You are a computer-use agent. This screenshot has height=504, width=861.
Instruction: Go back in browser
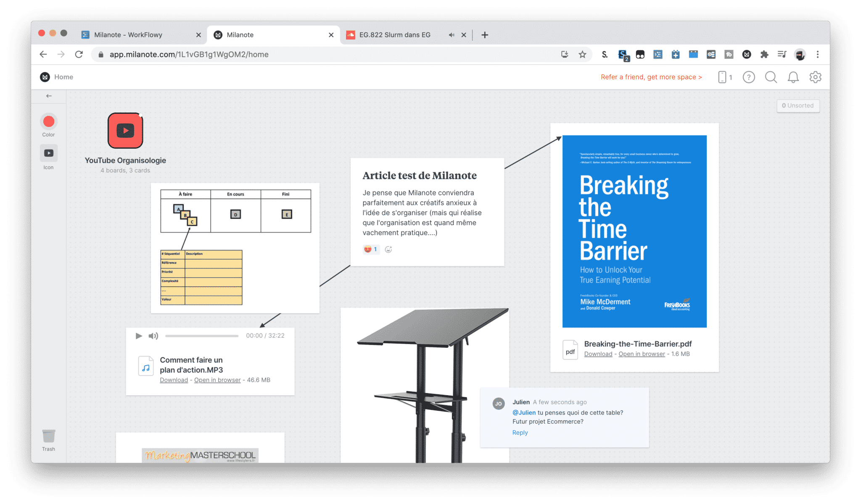pos(43,54)
